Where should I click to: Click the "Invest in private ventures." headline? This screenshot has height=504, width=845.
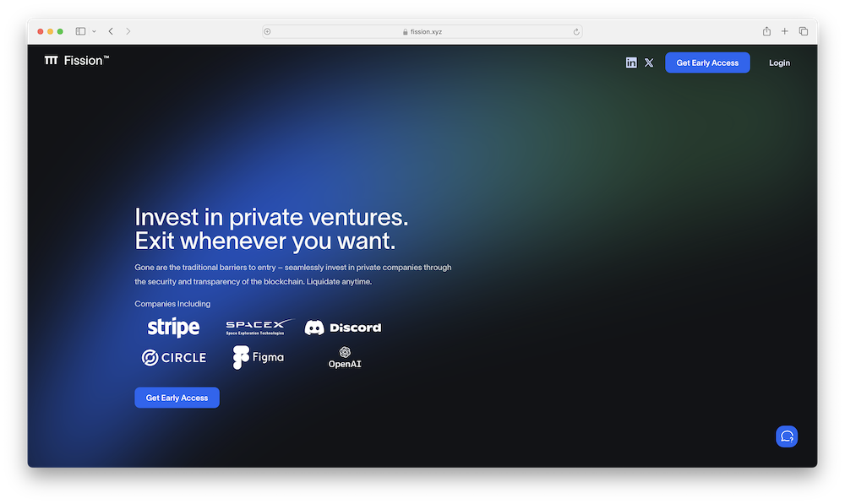[x=271, y=217]
